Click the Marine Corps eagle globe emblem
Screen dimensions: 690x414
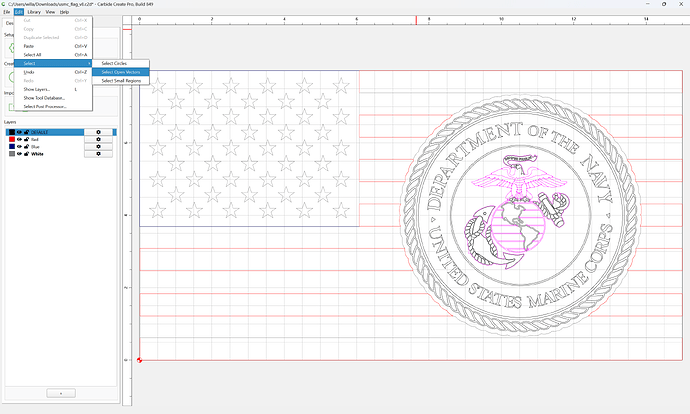click(518, 212)
